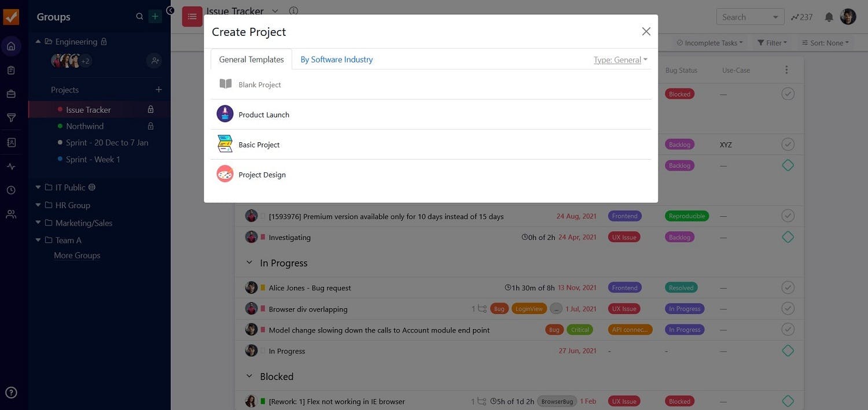Select the clipboard tasks icon in the sidebar
Viewport: 868px width, 410px height.
(10, 69)
